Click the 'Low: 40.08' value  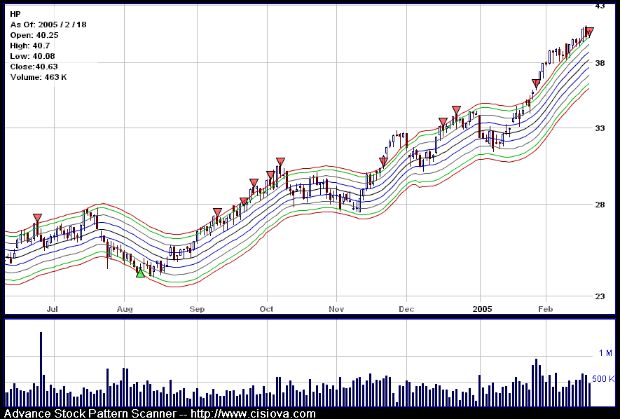point(32,57)
